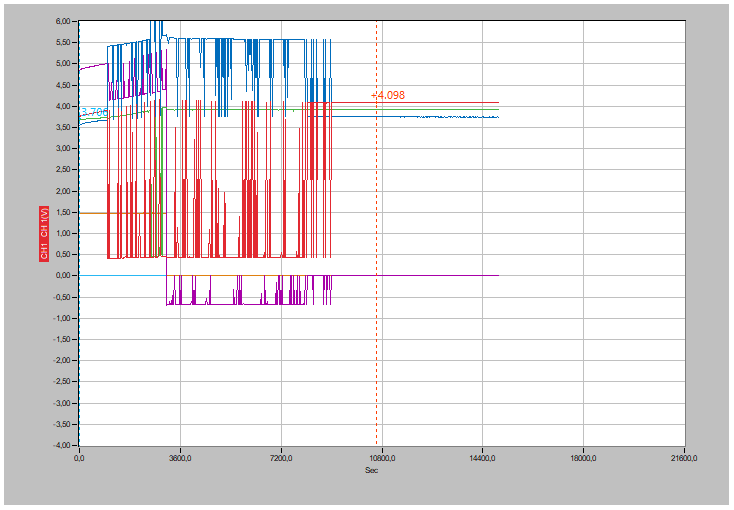Click the 2,00 y-axis tick label
This screenshot has width=734, height=510.
63,191
